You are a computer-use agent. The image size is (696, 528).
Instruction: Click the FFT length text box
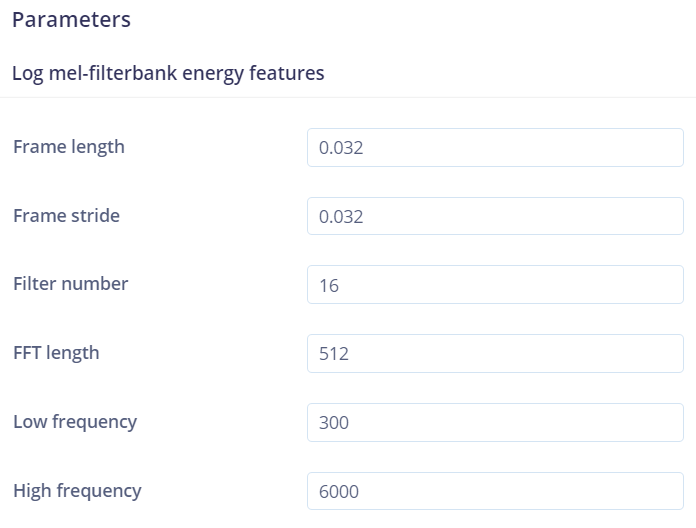pyautogui.click(x=495, y=353)
